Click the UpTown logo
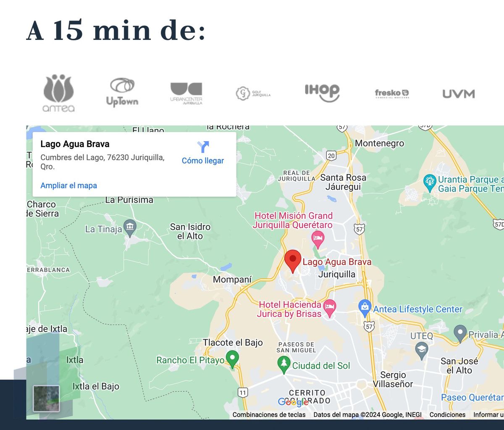The image size is (504, 430). point(122,92)
